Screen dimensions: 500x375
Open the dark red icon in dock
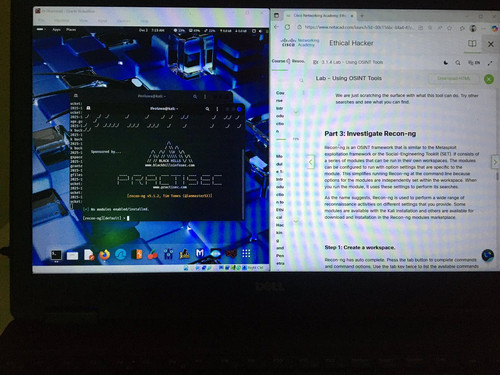(x=231, y=254)
